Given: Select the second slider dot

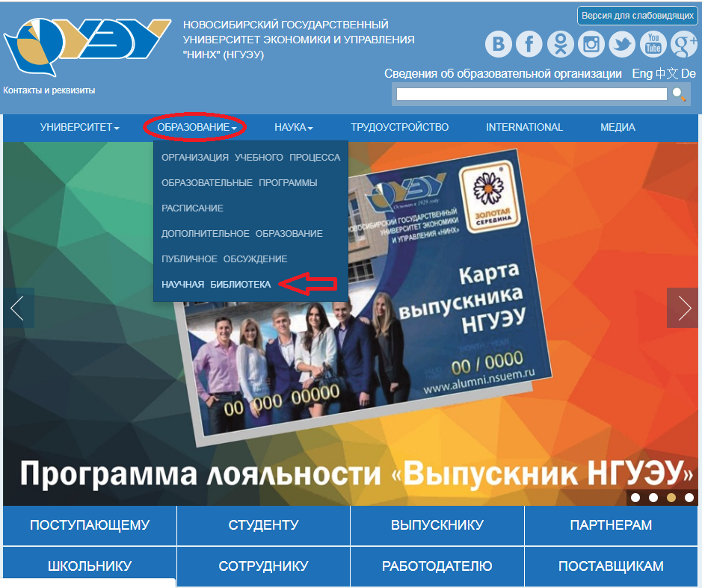Looking at the screenshot, I should pos(653,497).
